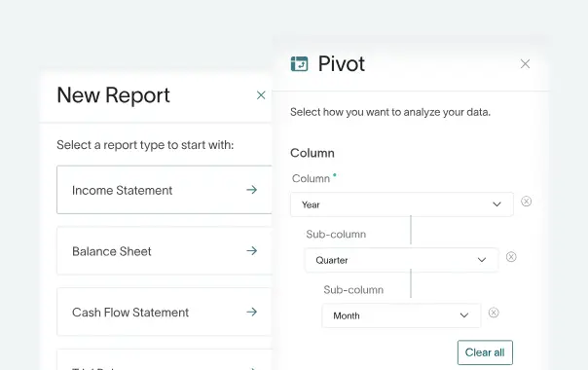Choose the Balance Sheet report type

(165, 250)
